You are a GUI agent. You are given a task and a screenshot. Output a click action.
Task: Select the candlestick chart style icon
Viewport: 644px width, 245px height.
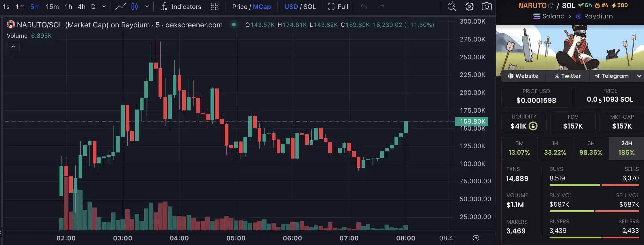[x=135, y=7]
